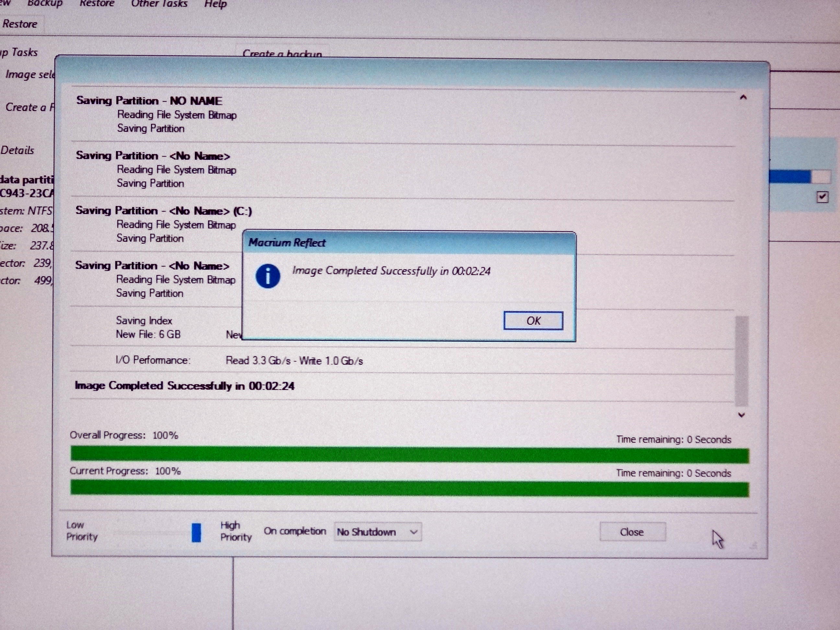Click the 'New File: 6 GB' entry
840x630 pixels.
[x=148, y=334]
